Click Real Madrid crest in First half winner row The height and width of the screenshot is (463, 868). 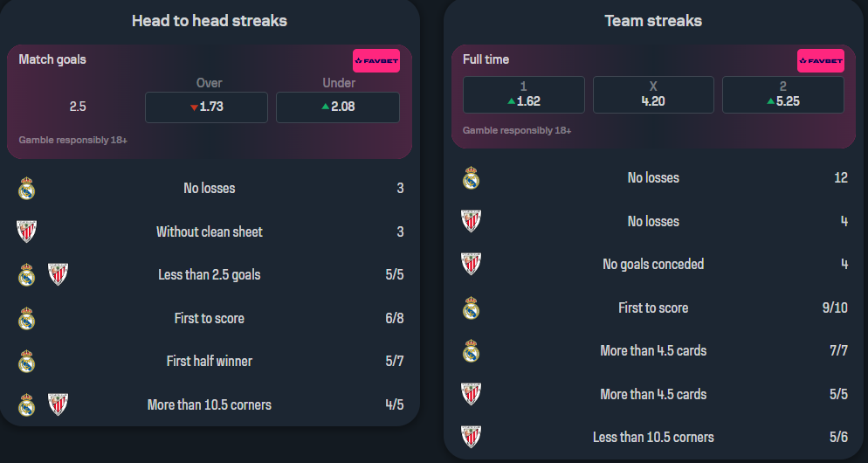point(26,362)
